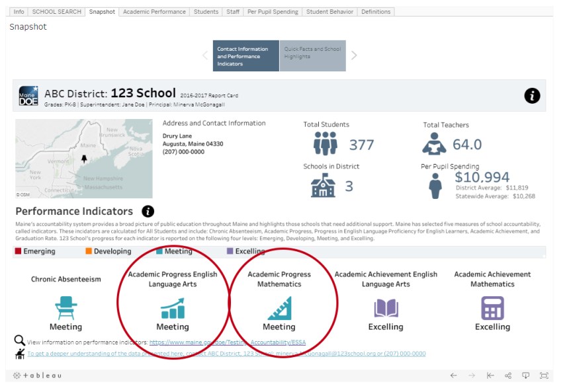This screenshot has width=571, height=392.
Task: Go to next snapshot panel with right chevron
Action: click(354, 56)
